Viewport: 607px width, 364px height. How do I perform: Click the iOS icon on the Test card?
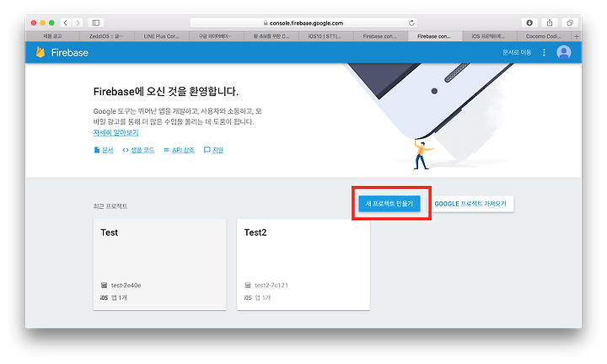104,297
